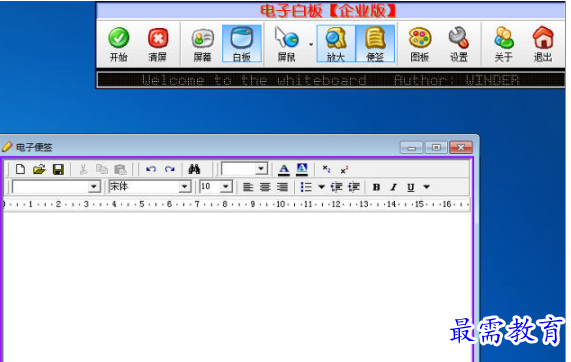Toggle italic I formatting
Image resolution: width=571 pixels, height=362 pixels.
[394, 187]
